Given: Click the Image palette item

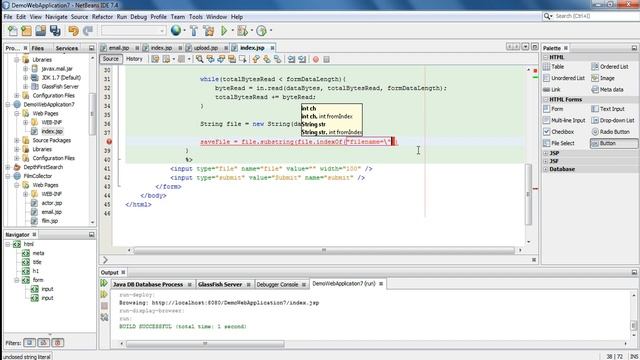Looking at the screenshot, I should [x=603, y=78].
